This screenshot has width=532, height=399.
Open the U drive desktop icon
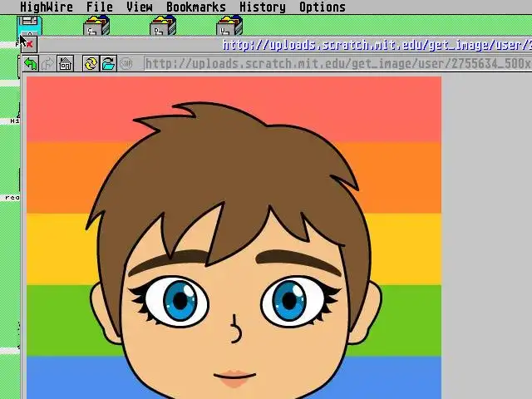[229, 26]
